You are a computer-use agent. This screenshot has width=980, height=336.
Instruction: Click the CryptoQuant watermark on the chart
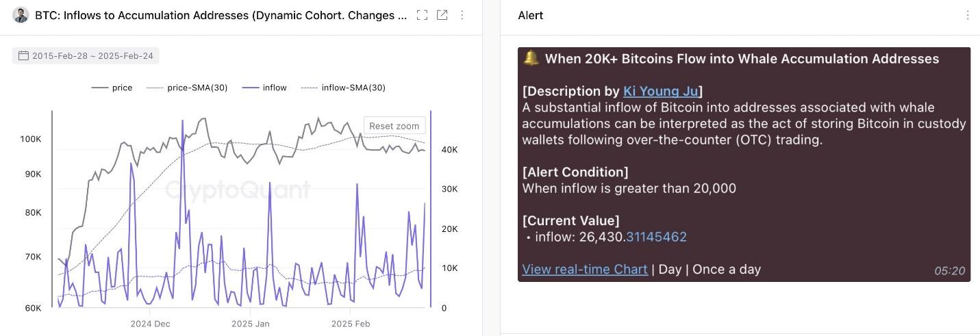click(x=238, y=190)
